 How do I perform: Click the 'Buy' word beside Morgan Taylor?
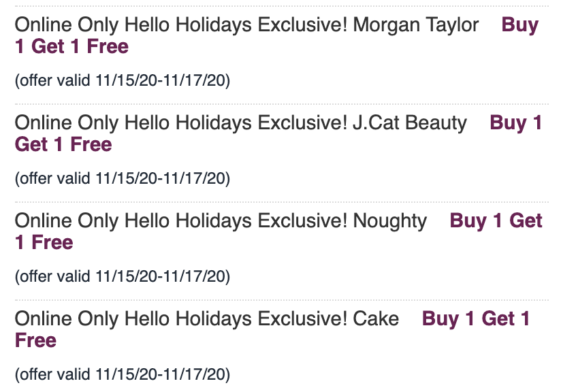(x=520, y=25)
